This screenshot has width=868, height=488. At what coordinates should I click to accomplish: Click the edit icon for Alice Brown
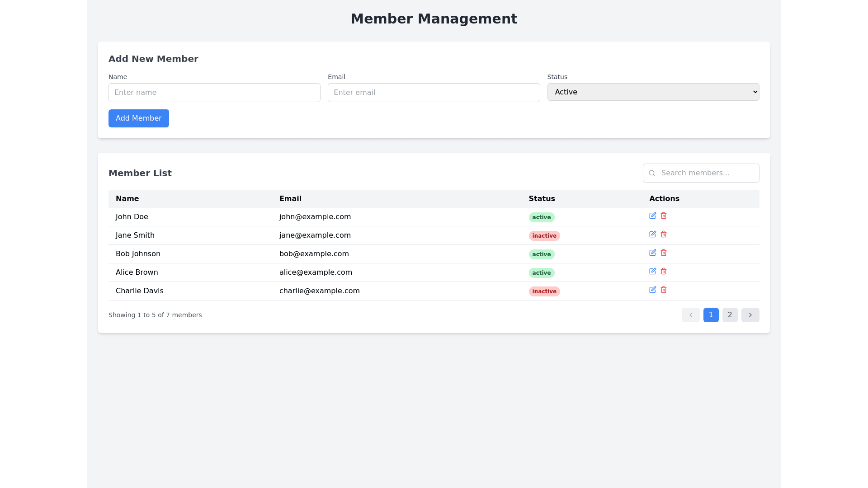tap(652, 272)
